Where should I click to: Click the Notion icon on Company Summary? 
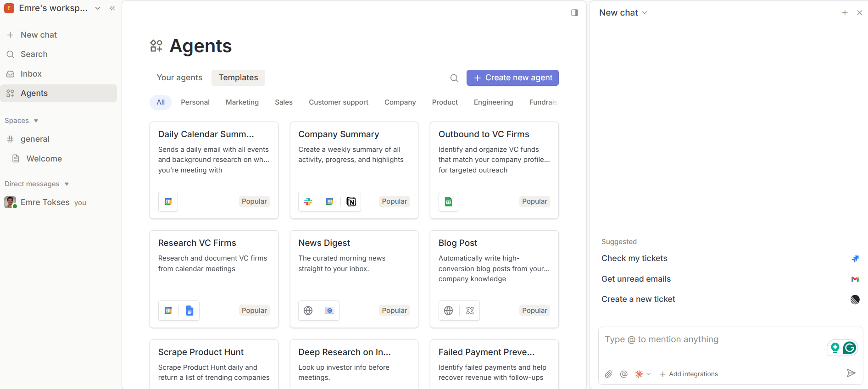351,202
